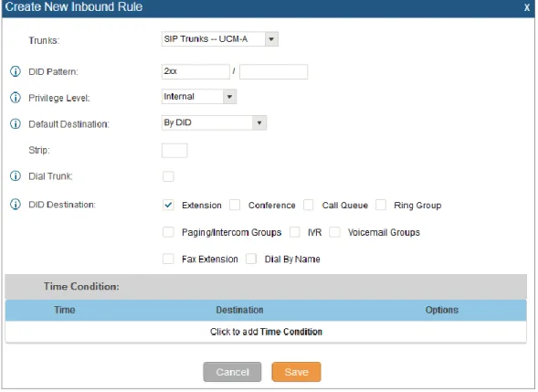Click the Create New Inbound Rule title
The width and height of the screenshot is (538, 392).
[74, 7]
